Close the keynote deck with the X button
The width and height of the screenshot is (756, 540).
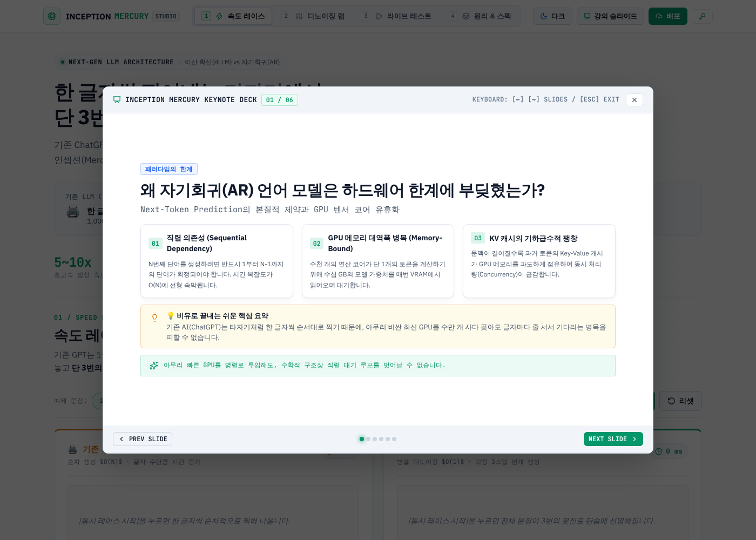pos(634,100)
